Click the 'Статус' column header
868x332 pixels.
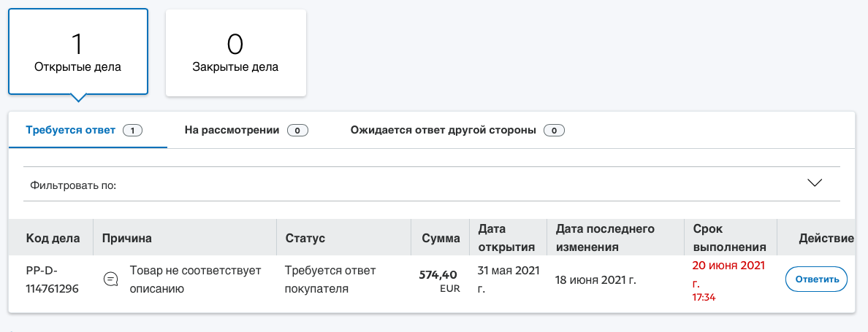click(x=305, y=239)
